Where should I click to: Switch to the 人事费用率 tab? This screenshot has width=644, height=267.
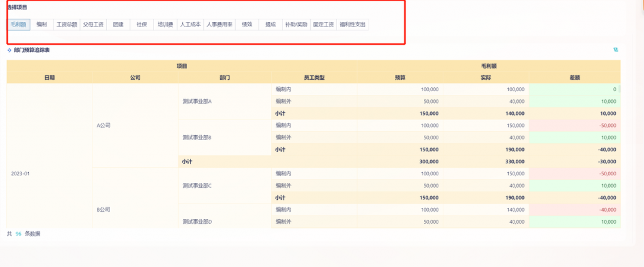tap(219, 25)
